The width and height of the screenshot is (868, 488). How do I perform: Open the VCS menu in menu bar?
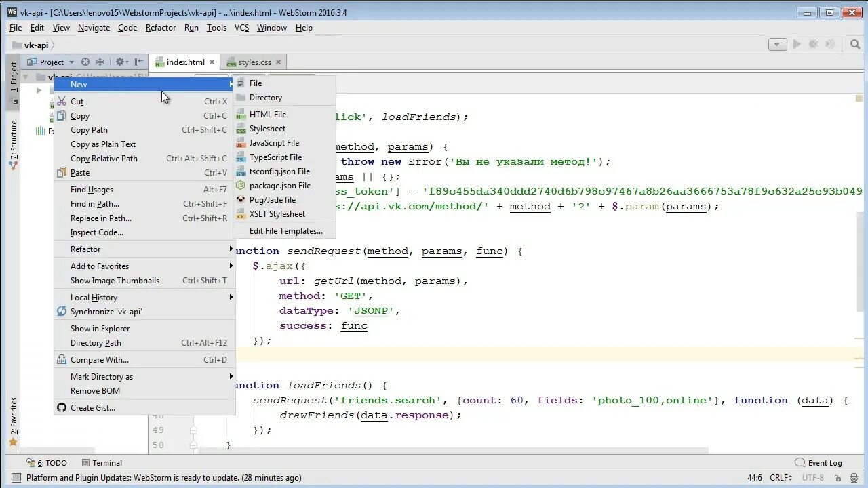241,28
